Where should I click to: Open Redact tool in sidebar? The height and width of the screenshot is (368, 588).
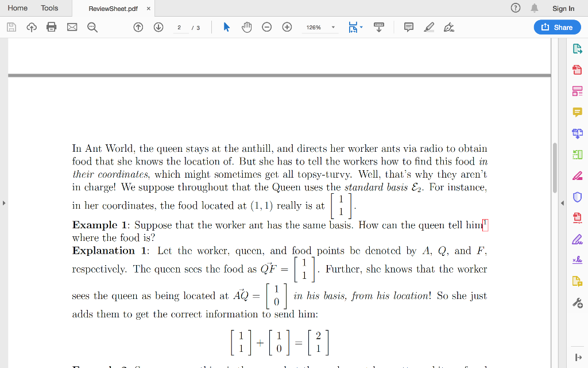pos(578,176)
